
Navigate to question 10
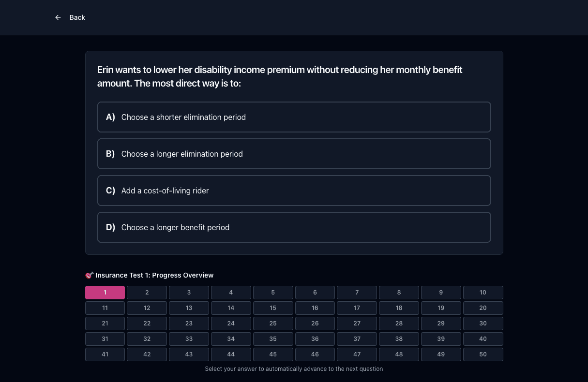tap(483, 293)
